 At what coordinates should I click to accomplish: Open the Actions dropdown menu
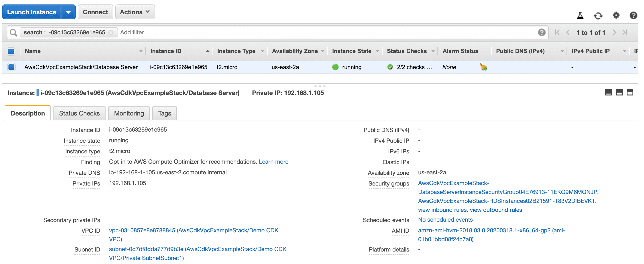[x=135, y=12]
